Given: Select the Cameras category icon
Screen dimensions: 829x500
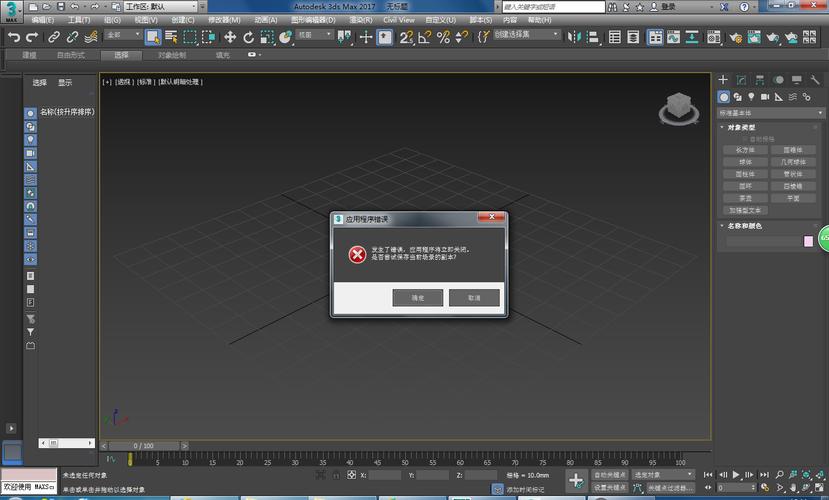Looking at the screenshot, I should (764, 97).
